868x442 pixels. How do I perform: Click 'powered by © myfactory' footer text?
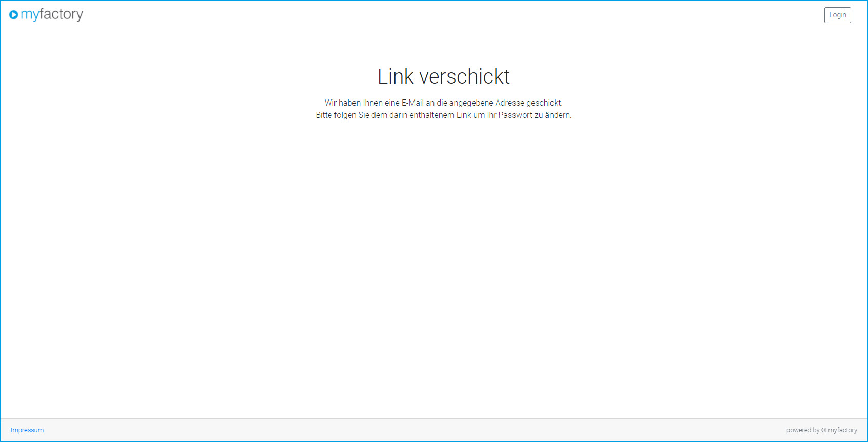point(821,430)
